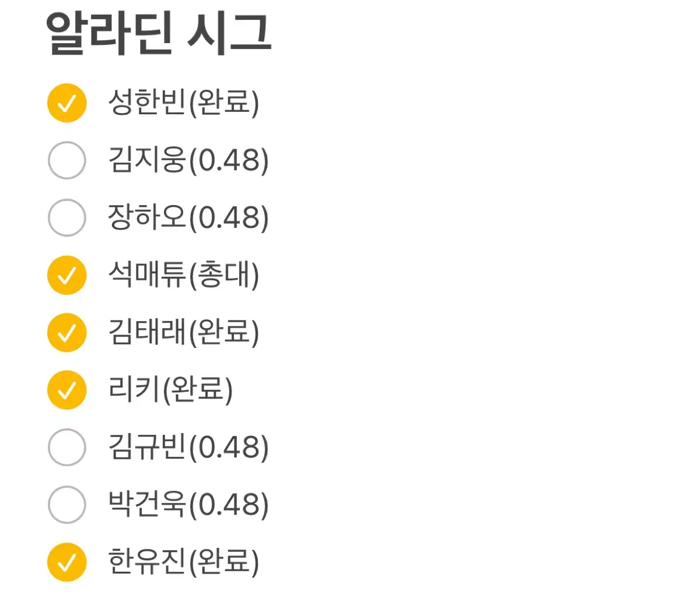Tick the empty circle beside 장하오(0.48)
Screen dimensions: 700x598
click(x=66, y=217)
